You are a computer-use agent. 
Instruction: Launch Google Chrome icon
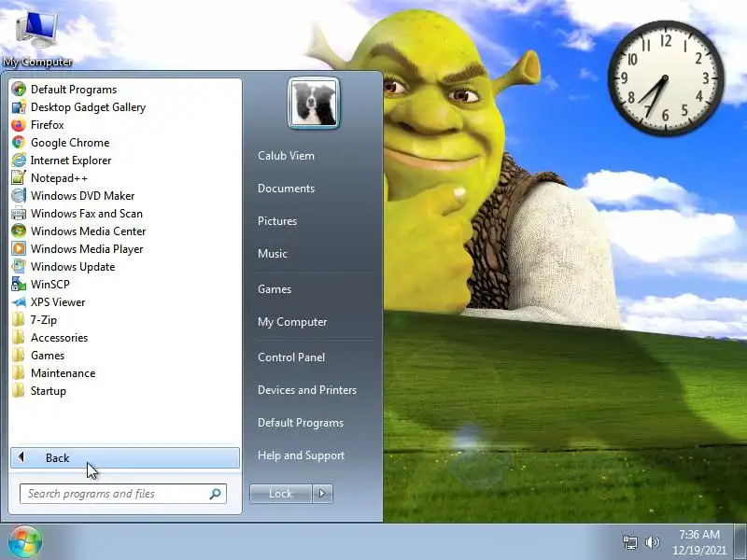[x=19, y=143]
